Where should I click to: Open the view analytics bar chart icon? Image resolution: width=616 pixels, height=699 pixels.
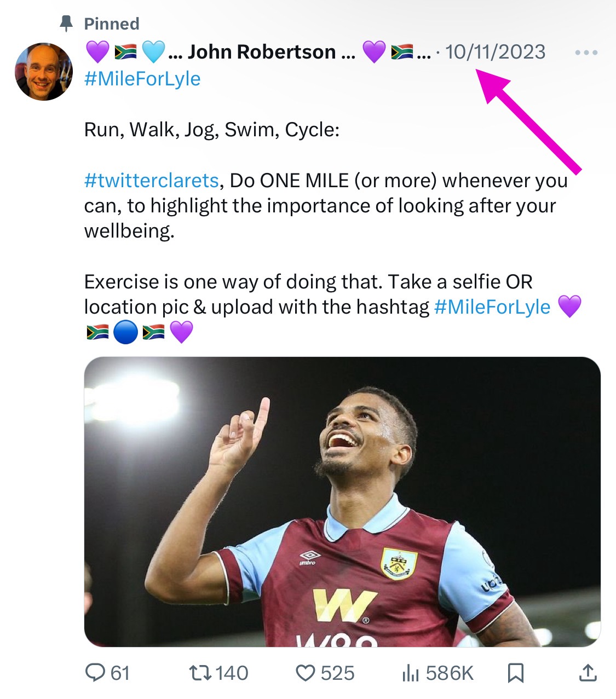point(410,673)
